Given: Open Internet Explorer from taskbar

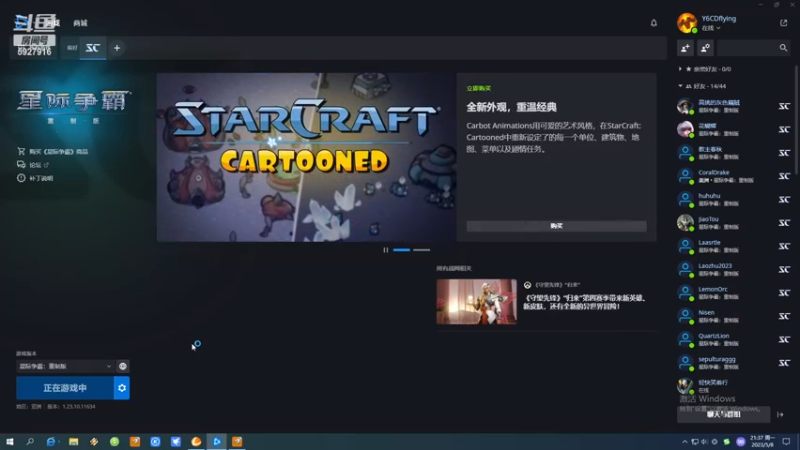Looking at the screenshot, I should (x=51, y=442).
